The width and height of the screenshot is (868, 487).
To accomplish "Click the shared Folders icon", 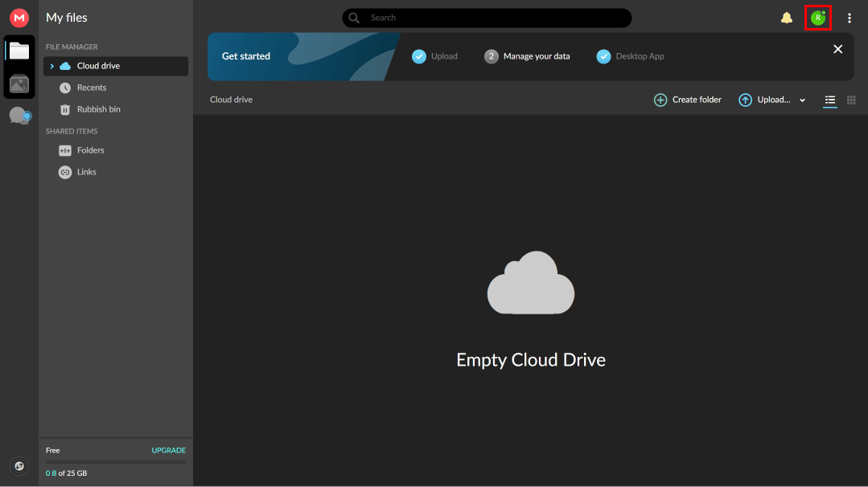I will pyautogui.click(x=65, y=150).
